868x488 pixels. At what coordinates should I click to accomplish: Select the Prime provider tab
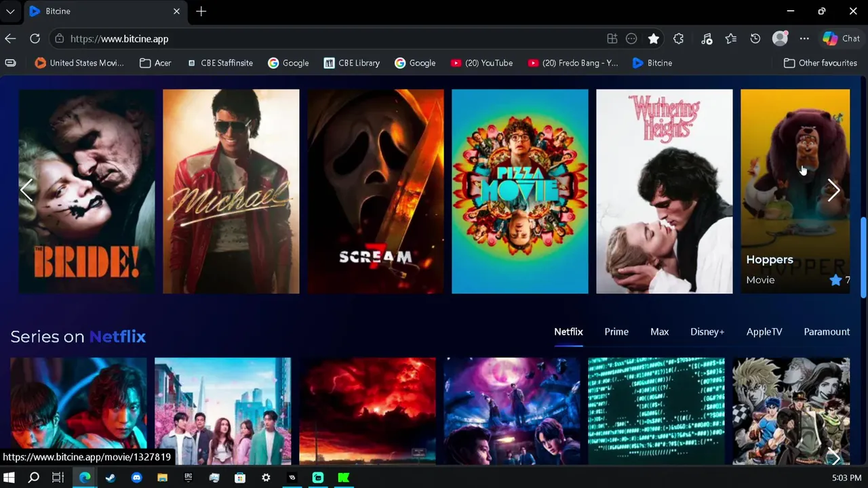coord(616,331)
